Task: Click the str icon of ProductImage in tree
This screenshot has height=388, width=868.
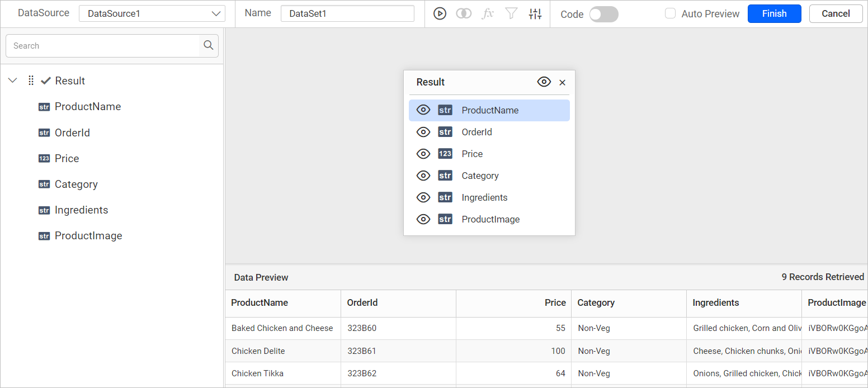Action: 44,236
